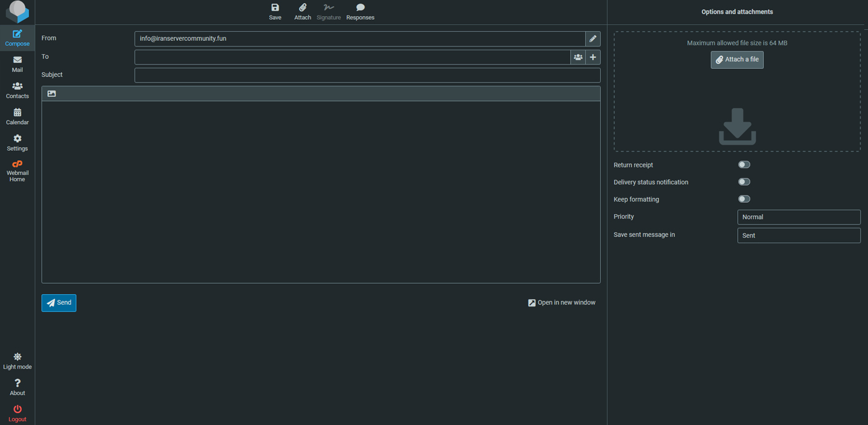Screen dimensions: 868x425
Task: Open add contact icon beside To field
Action: 578,57
